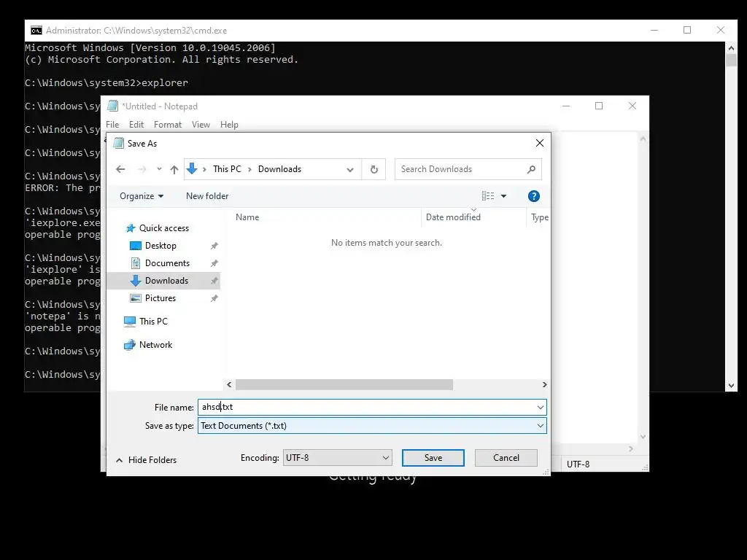
Task: Open the view options dropdown arrow
Action: pyautogui.click(x=503, y=196)
